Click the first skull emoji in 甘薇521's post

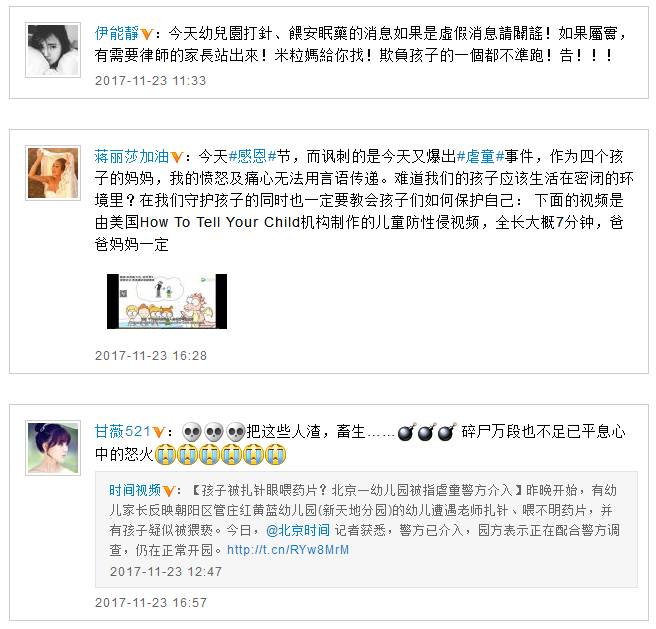coord(192,432)
